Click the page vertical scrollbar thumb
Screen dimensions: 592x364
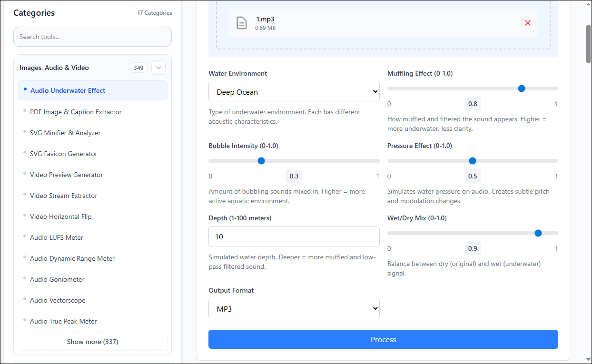point(588,43)
